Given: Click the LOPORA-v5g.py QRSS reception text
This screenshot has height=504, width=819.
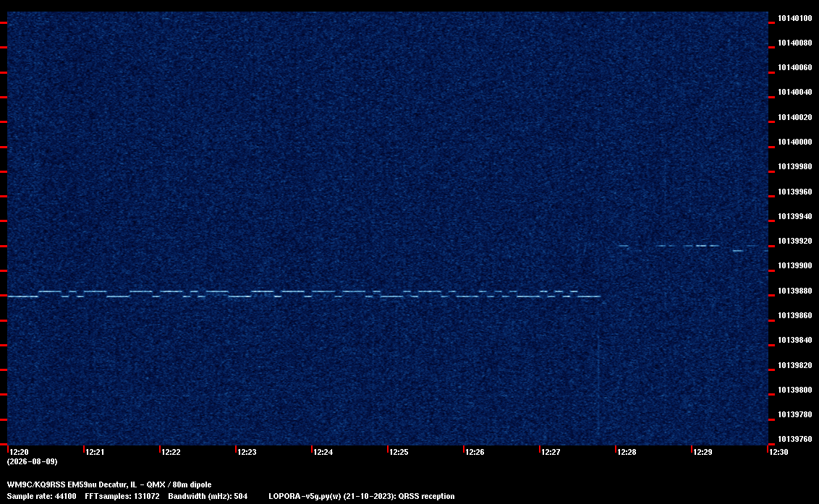Looking at the screenshot, I should tap(362, 496).
